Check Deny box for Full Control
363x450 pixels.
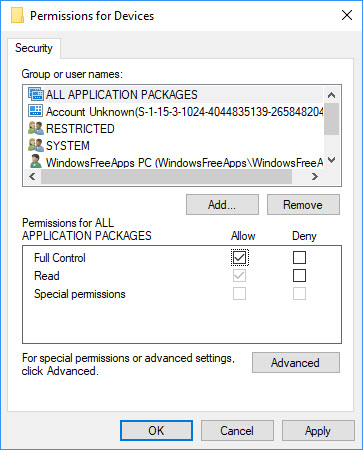pos(299,257)
